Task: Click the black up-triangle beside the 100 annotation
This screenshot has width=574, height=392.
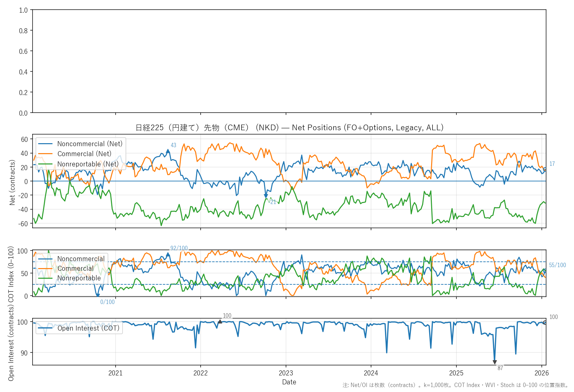Action: [x=220, y=321]
